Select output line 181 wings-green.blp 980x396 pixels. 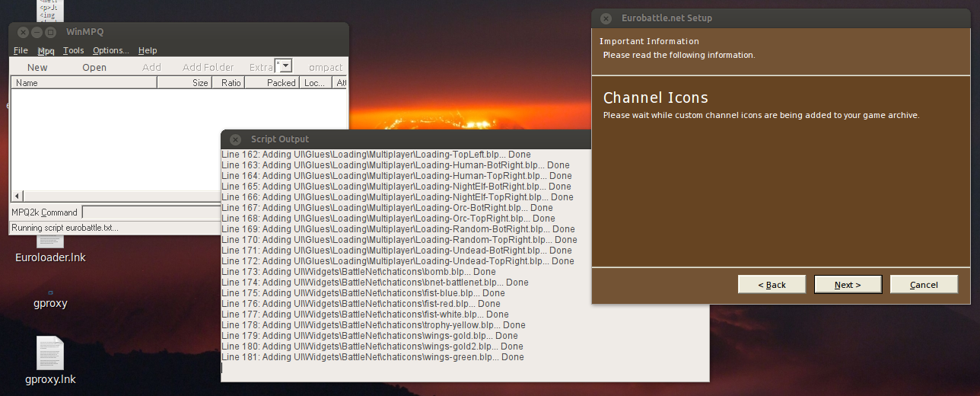click(373, 357)
